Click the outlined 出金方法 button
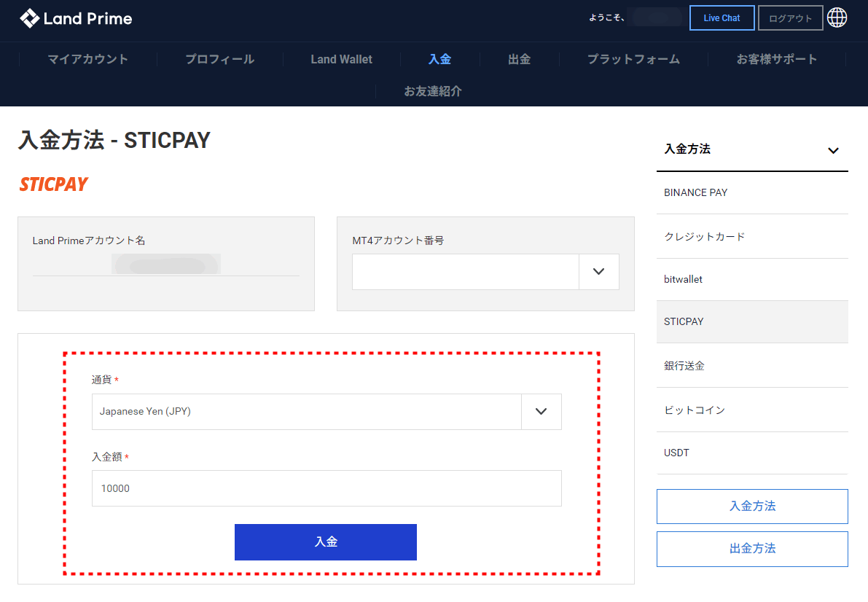868x602 pixels. (x=751, y=549)
